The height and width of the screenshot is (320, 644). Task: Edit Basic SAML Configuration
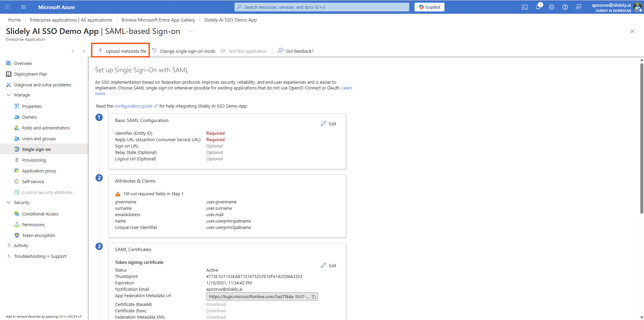[329, 124]
